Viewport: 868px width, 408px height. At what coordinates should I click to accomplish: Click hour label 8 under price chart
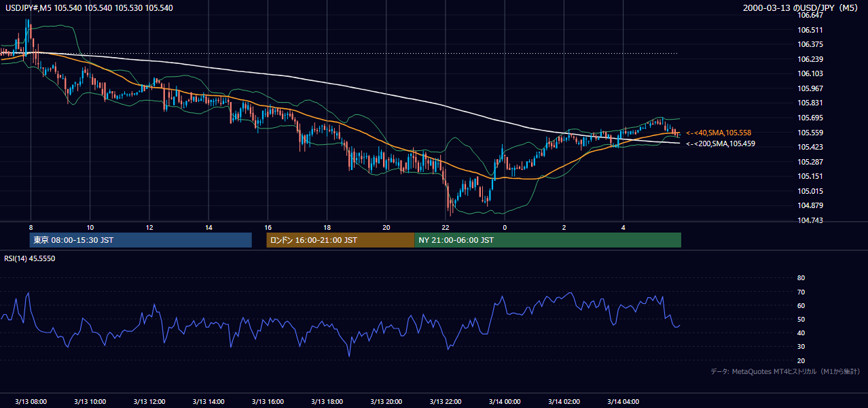31,227
